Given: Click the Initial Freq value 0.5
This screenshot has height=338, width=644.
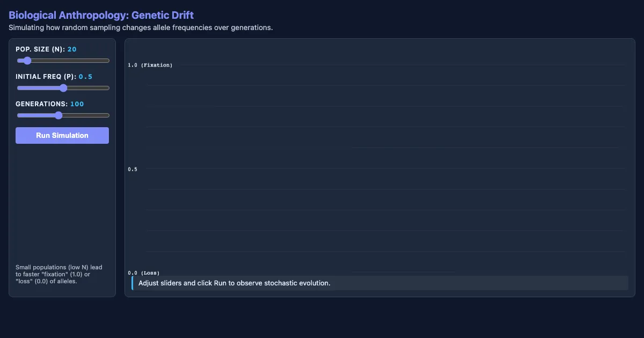Looking at the screenshot, I should pos(86,77).
